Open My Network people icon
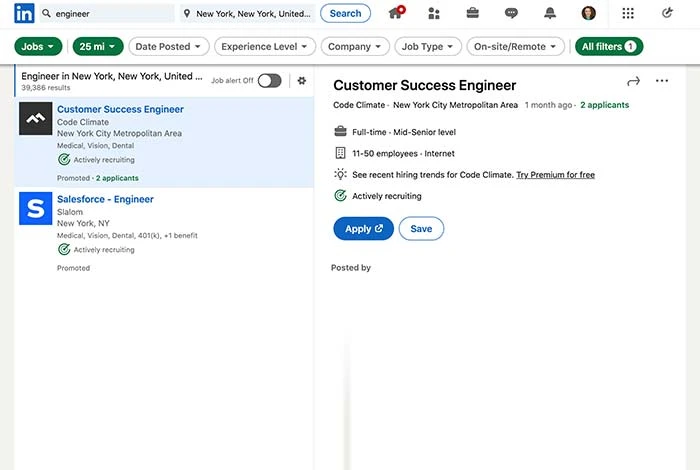700x470 pixels. tap(434, 13)
